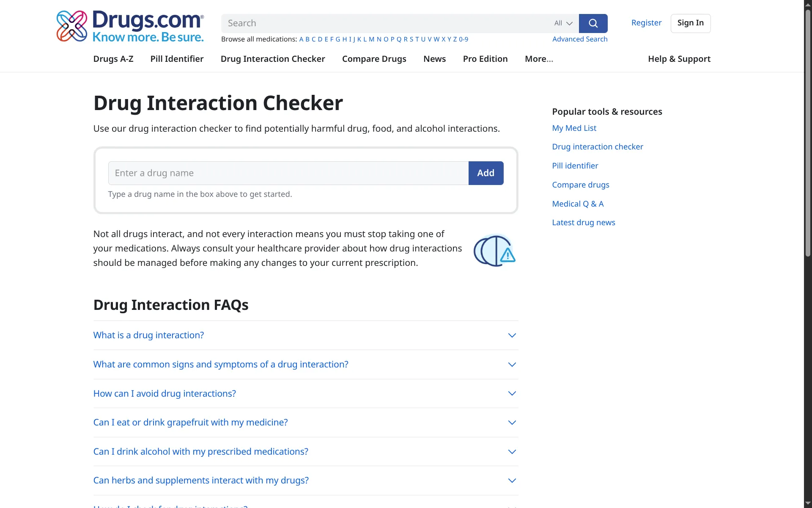Click the Sign In button
This screenshot has height=508, width=812.
click(690, 23)
